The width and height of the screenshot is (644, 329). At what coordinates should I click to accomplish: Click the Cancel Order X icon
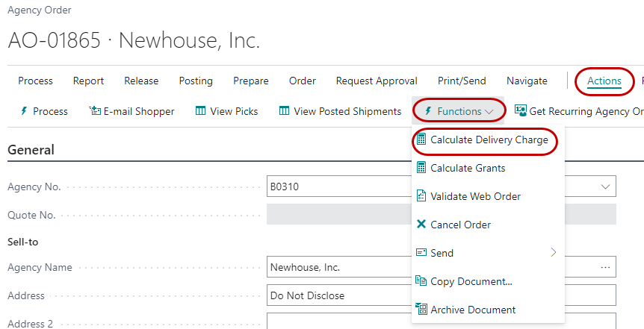point(421,225)
